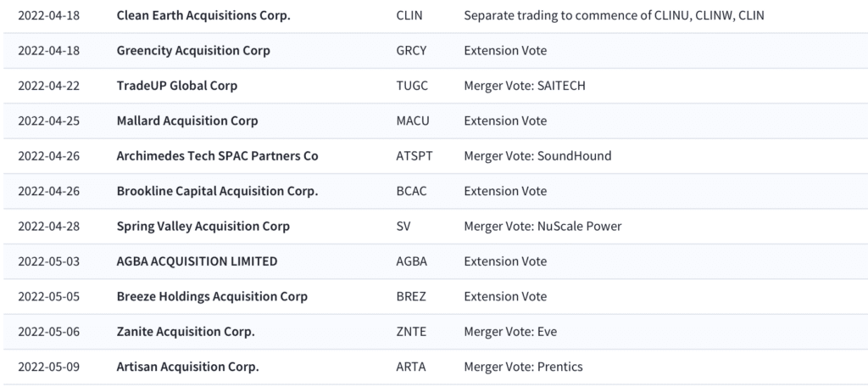
Task: Open Breeze Holdings Acquisition Corp listing
Action: [x=212, y=297]
